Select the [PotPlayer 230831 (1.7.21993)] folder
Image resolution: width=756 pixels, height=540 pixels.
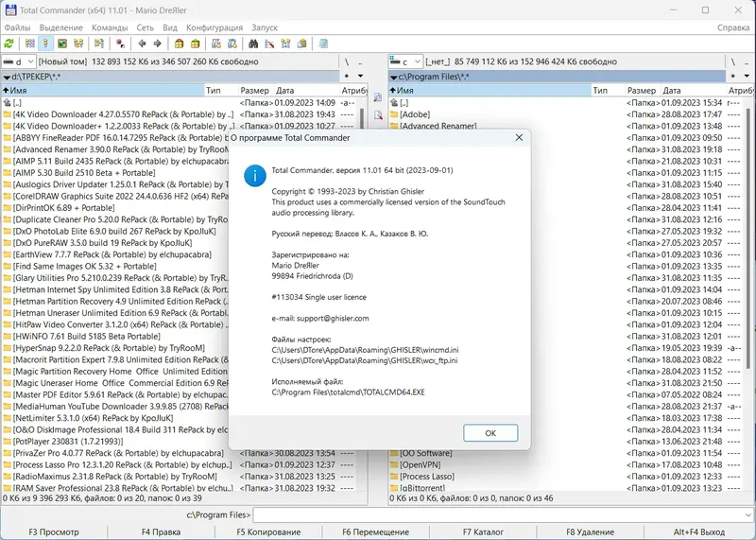pyautogui.click(x=62, y=442)
